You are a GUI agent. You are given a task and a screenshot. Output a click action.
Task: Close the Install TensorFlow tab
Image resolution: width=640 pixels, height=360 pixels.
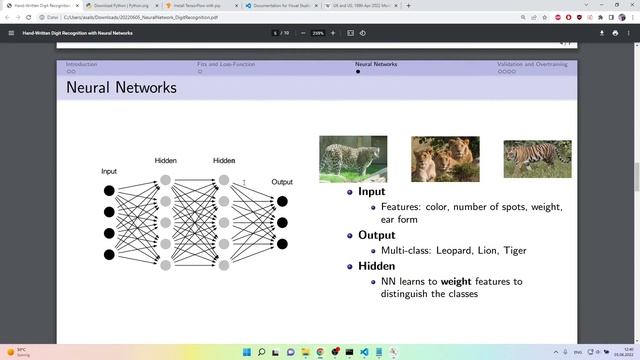click(236, 6)
